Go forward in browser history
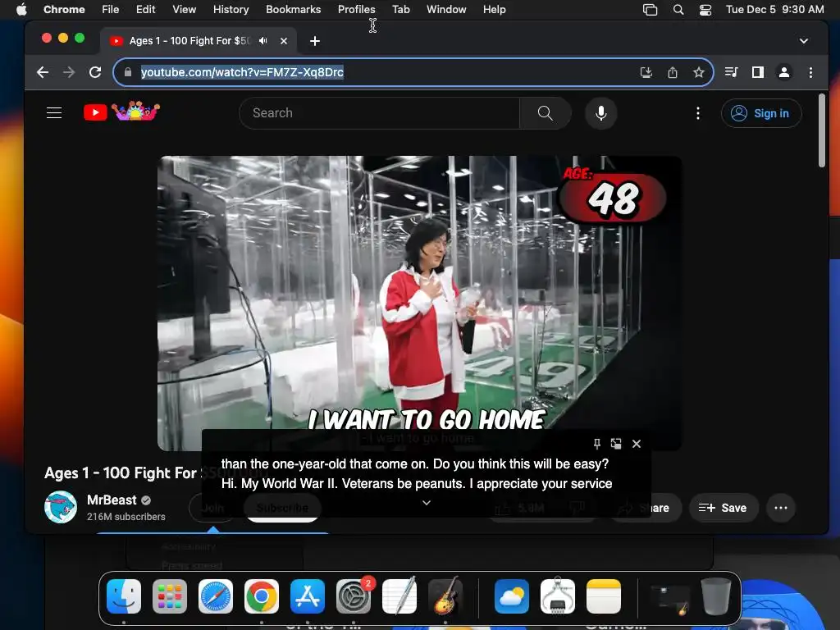Screen dimensions: 840x630 69,72
